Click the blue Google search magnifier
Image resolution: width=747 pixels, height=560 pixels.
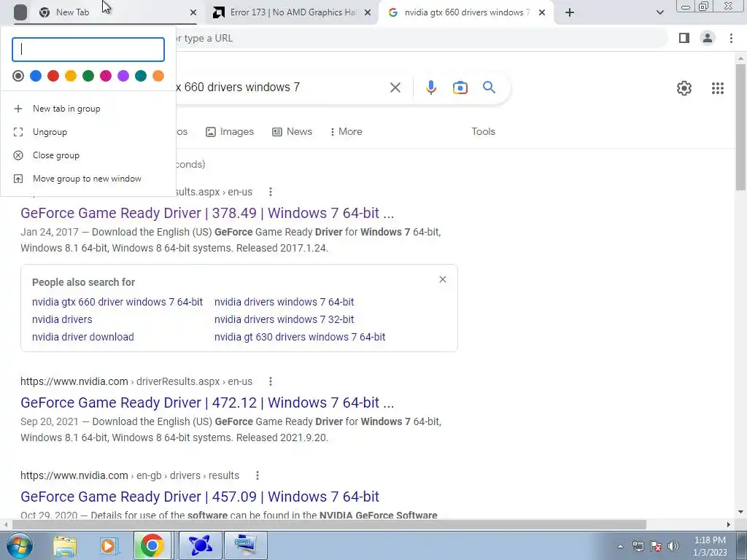point(489,87)
